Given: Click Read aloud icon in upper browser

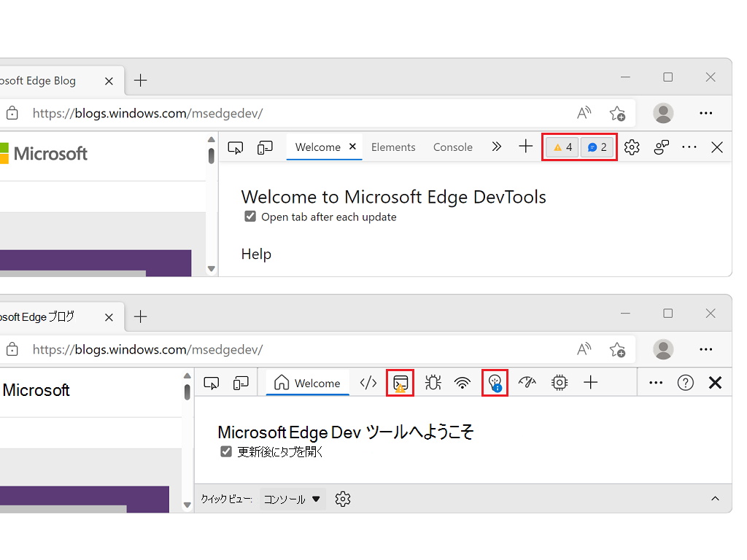Looking at the screenshot, I should (584, 113).
